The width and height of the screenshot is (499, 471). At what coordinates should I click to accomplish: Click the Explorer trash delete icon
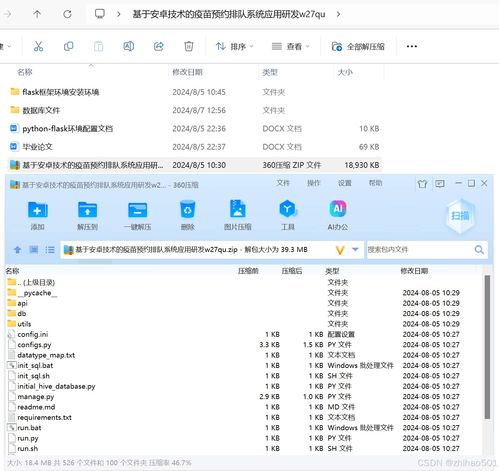(x=189, y=46)
